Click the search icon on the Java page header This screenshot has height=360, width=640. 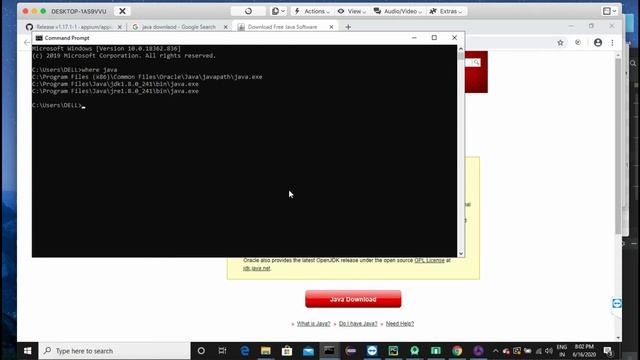tap(476, 62)
